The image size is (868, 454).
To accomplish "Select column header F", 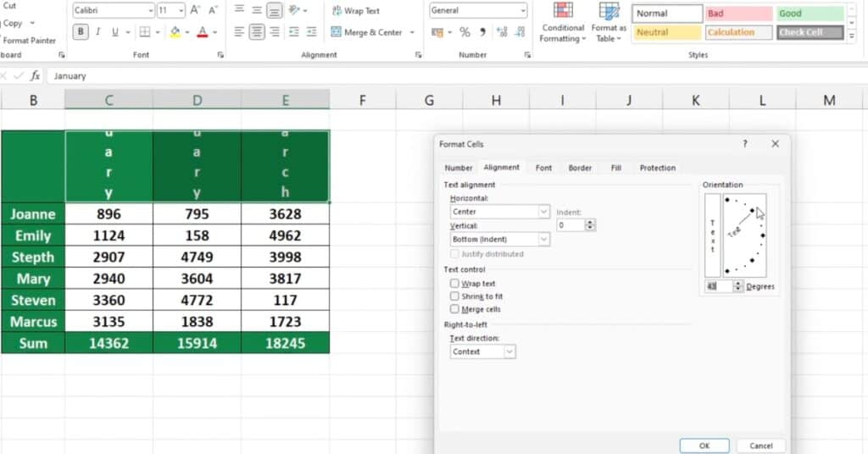I will tap(363, 100).
